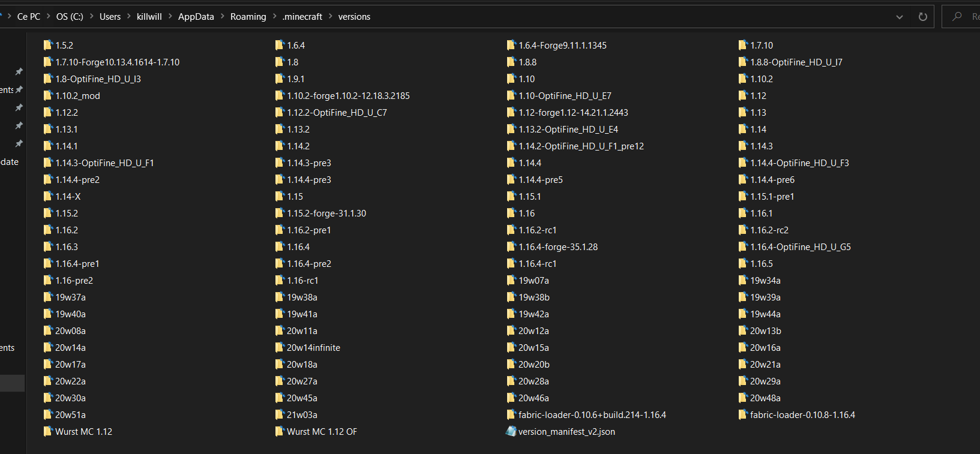Select the fabric-loader-0.10.8-1.16.4 folder icon
The height and width of the screenshot is (454, 980).
pos(742,414)
